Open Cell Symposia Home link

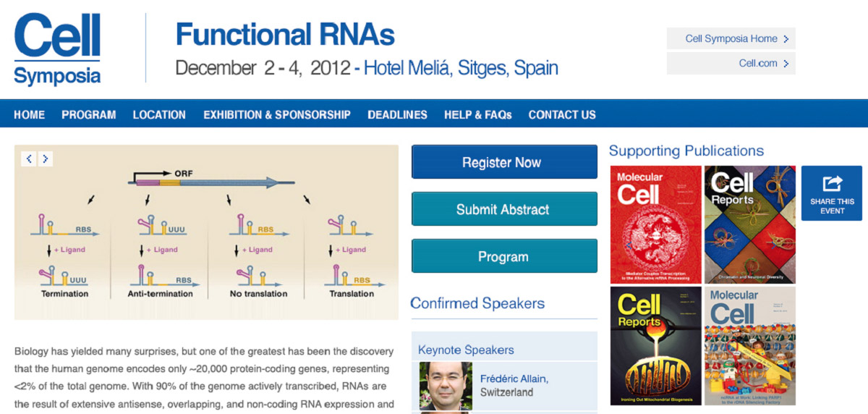tap(731, 39)
